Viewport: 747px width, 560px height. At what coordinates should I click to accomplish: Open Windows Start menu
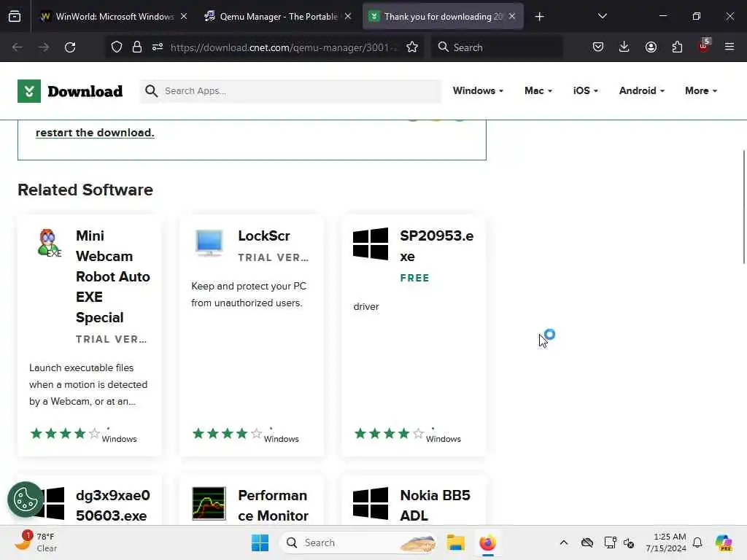[x=260, y=542]
